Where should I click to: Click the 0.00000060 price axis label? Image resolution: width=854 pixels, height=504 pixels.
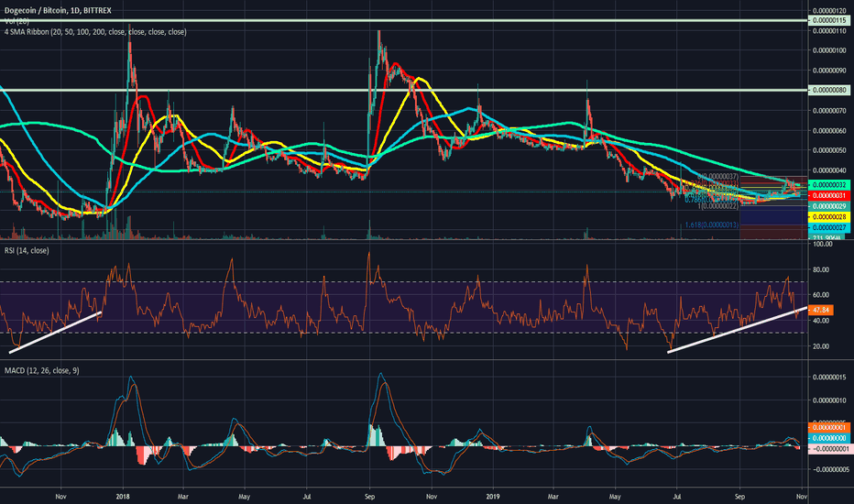tap(829, 131)
